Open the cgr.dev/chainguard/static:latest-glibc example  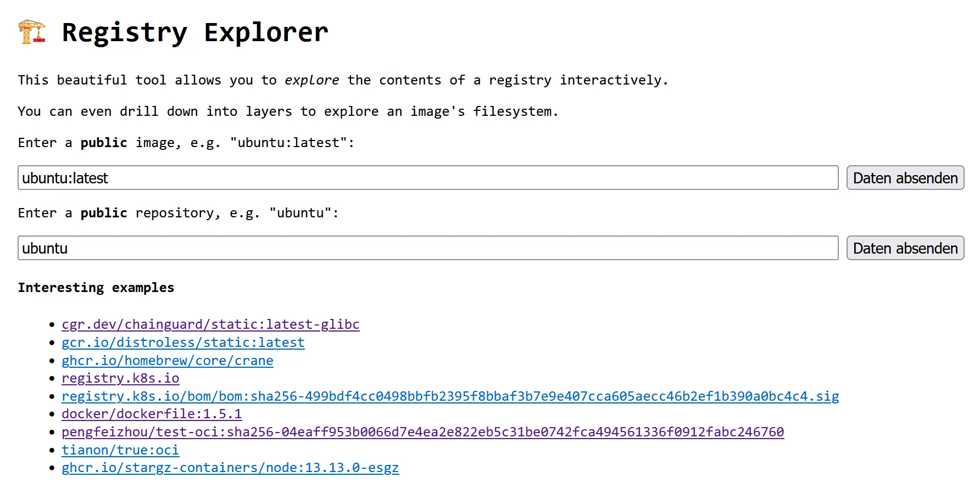click(x=210, y=324)
